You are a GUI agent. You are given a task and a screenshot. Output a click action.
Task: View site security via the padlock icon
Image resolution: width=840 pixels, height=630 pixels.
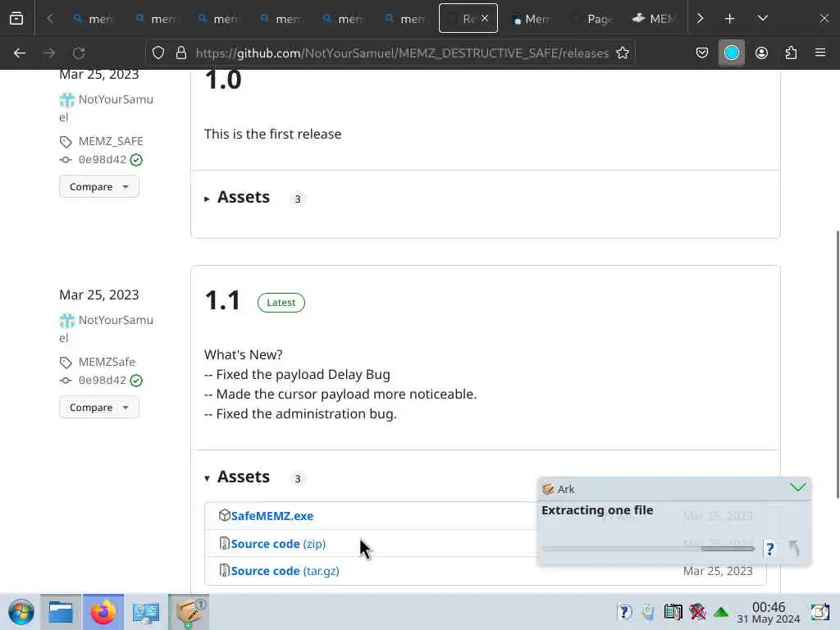(181, 53)
